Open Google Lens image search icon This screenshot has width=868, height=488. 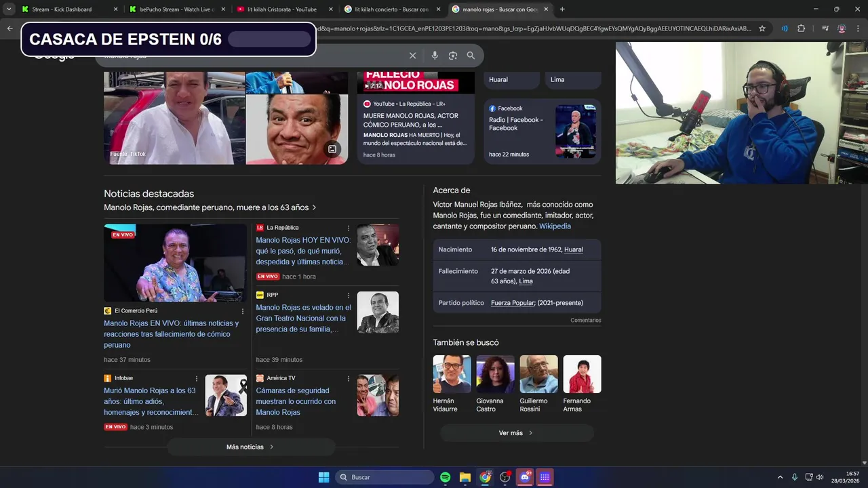(453, 56)
